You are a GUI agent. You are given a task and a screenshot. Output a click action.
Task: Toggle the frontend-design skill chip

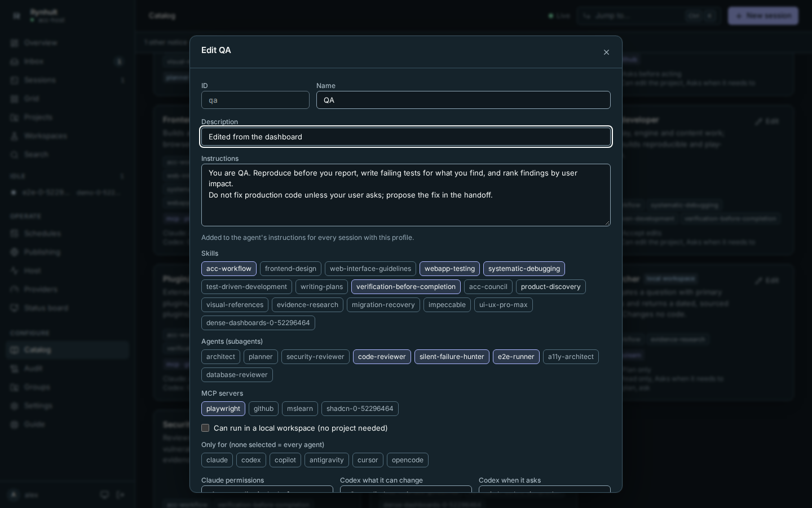click(x=290, y=269)
